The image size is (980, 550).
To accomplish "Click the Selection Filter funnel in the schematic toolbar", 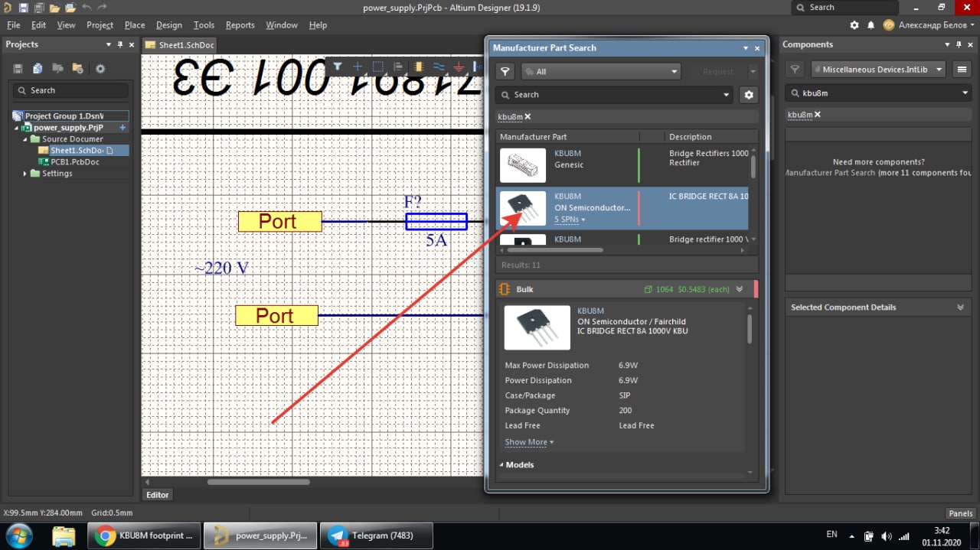I will click(338, 67).
